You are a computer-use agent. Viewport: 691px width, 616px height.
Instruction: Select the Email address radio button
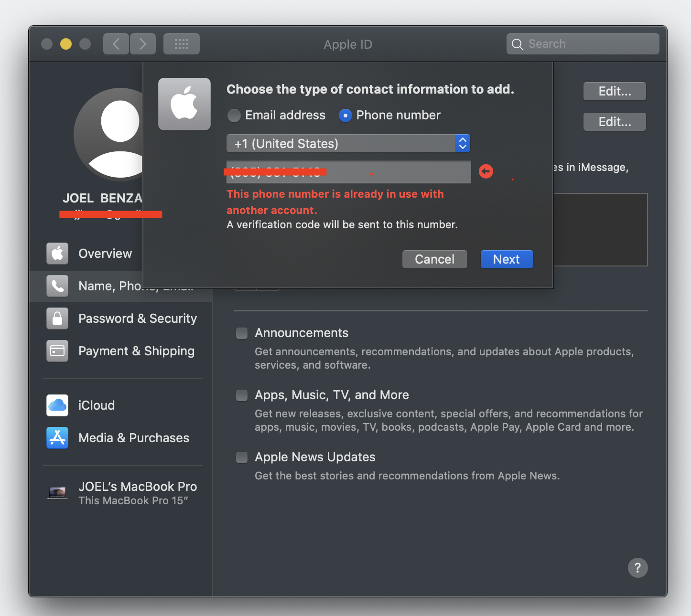pyautogui.click(x=234, y=115)
